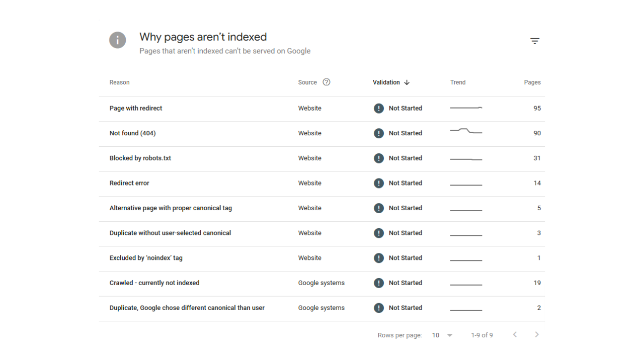Open the Not found (404) reason
Viewport: 644px width, 362px height.
(x=133, y=133)
